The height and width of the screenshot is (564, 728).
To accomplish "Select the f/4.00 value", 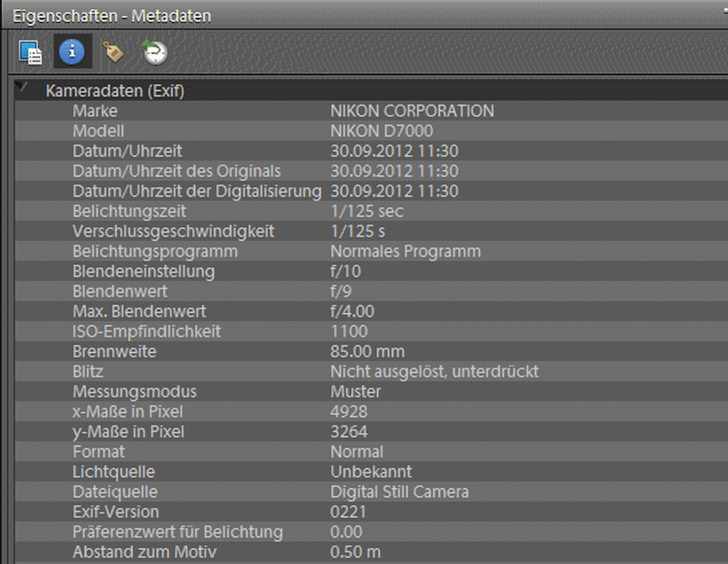I will (x=352, y=311).
